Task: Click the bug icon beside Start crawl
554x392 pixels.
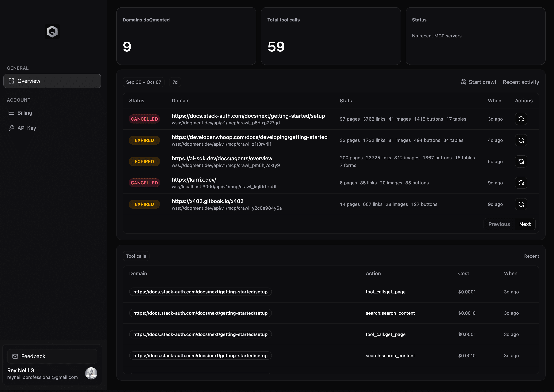Action: pyautogui.click(x=463, y=82)
